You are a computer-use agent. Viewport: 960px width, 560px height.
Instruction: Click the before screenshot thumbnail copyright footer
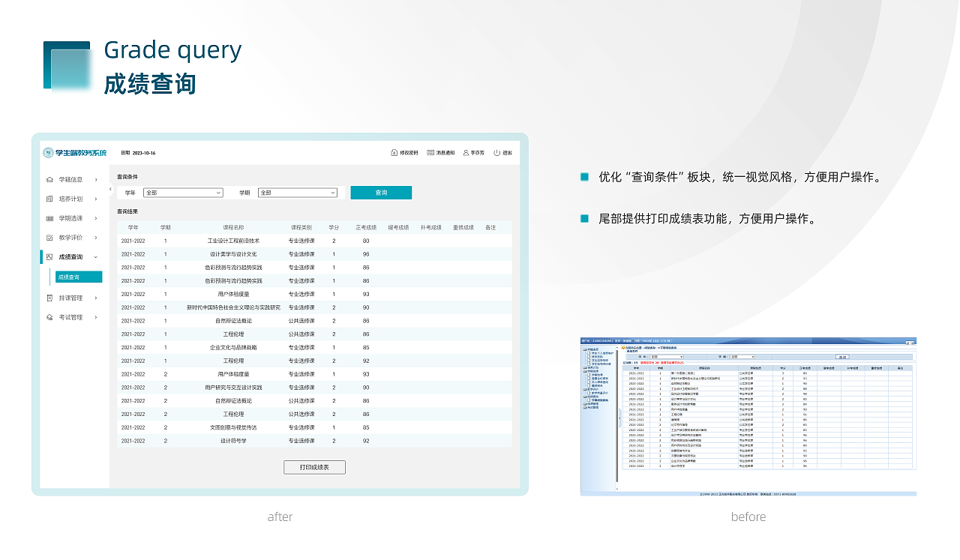[x=747, y=494]
